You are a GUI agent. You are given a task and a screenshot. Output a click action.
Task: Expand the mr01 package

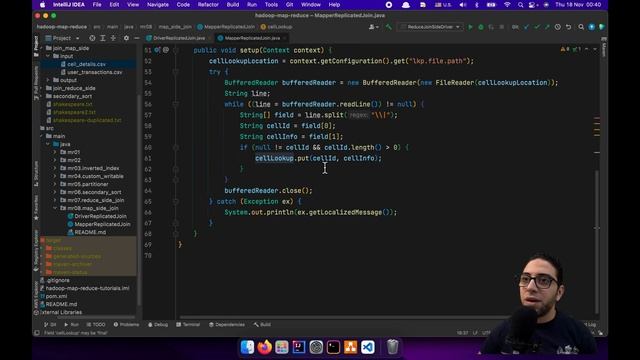point(55,152)
